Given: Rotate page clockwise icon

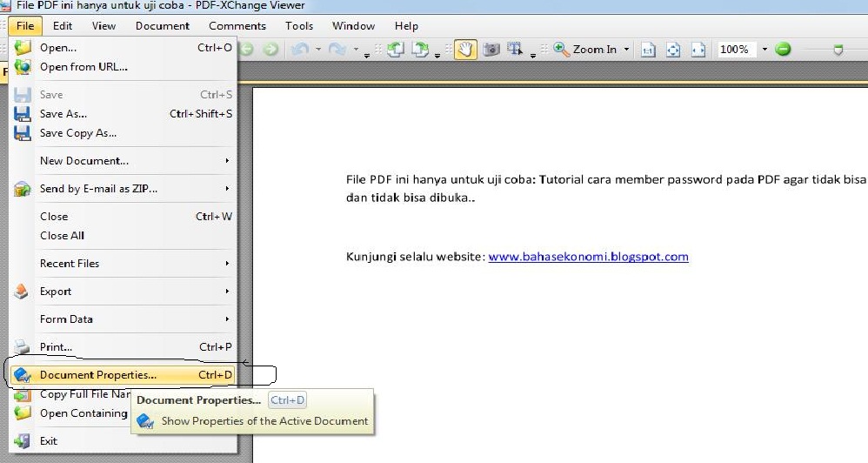Looking at the screenshot, I should [x=420, y=50].
